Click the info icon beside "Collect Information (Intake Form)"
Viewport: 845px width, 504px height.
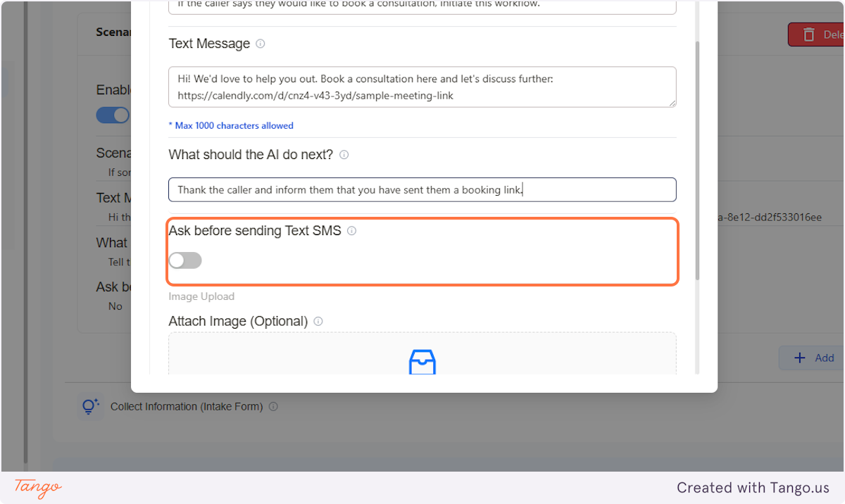coord(273,406)
